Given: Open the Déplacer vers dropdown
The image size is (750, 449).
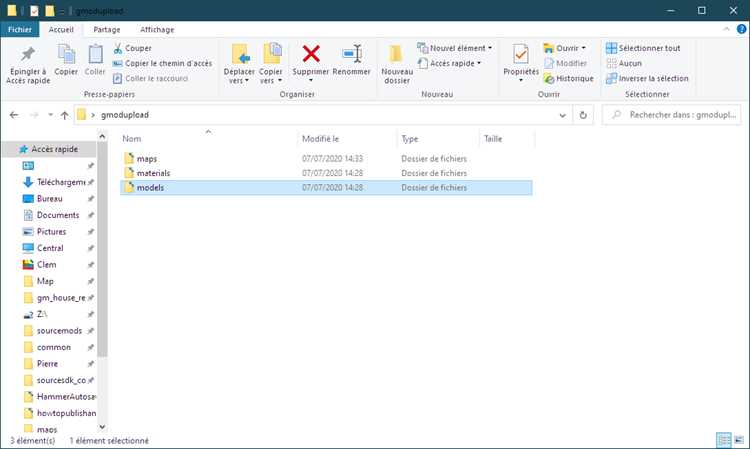Looking at the screenshot, I should 239,64.
